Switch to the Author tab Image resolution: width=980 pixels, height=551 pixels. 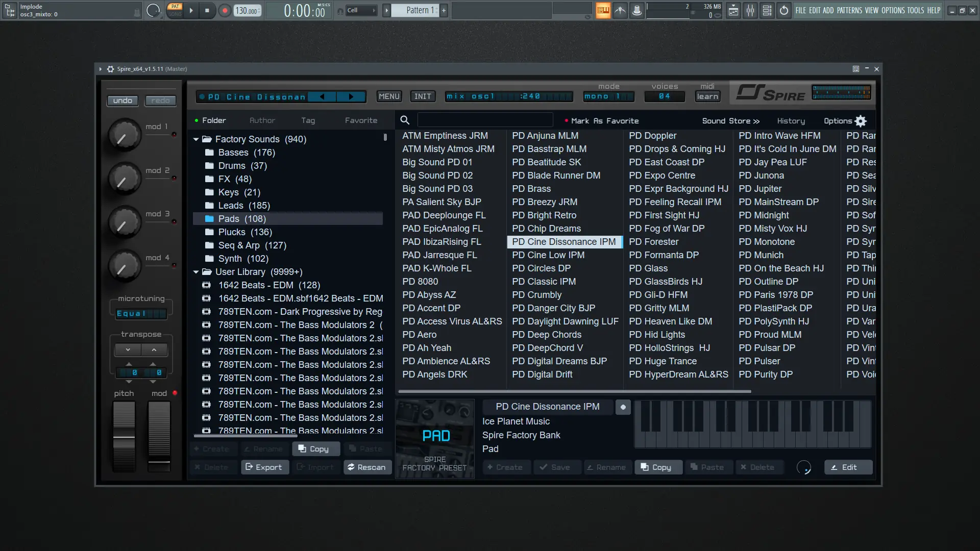(x=262, y=120)
